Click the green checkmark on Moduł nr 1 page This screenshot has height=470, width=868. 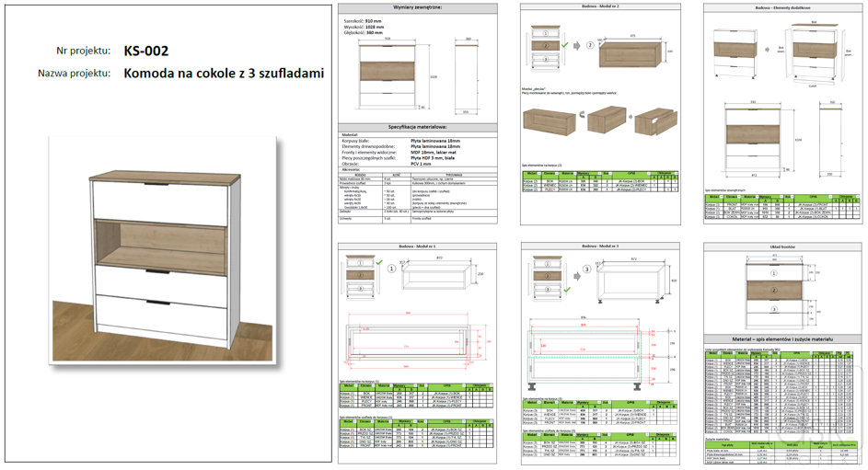[x=380, y=263]
